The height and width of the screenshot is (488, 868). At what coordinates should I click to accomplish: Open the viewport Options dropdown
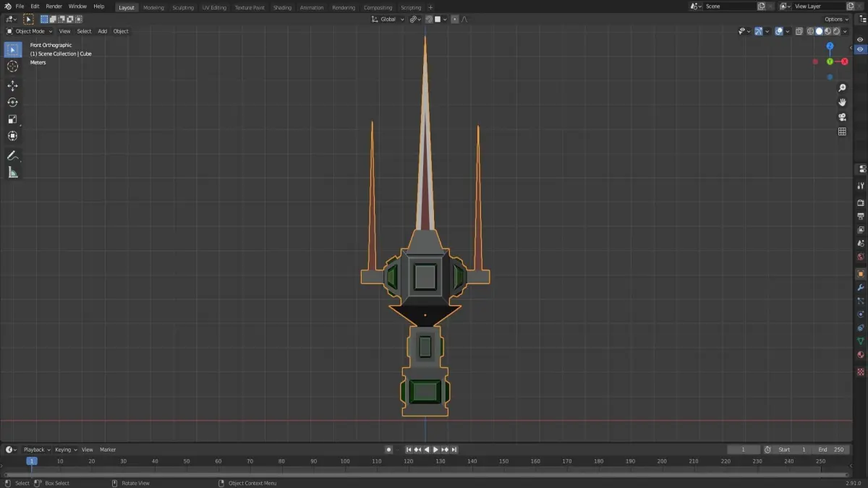pos(836,20)
